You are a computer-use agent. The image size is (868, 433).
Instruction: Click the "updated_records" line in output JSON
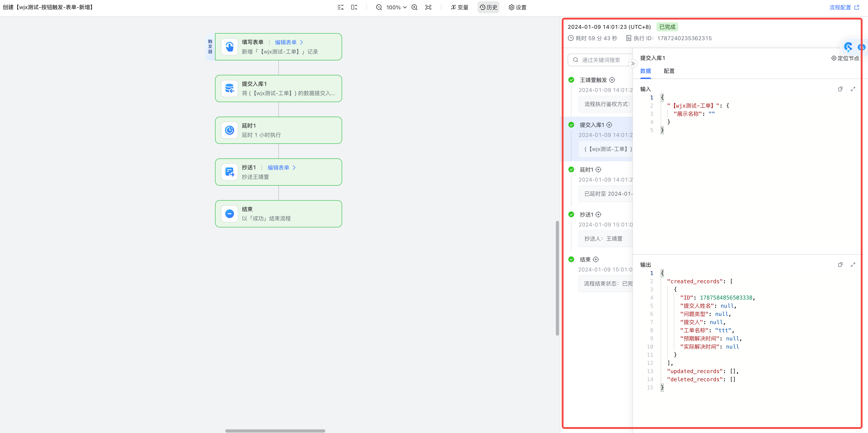(x=703, y=371)
